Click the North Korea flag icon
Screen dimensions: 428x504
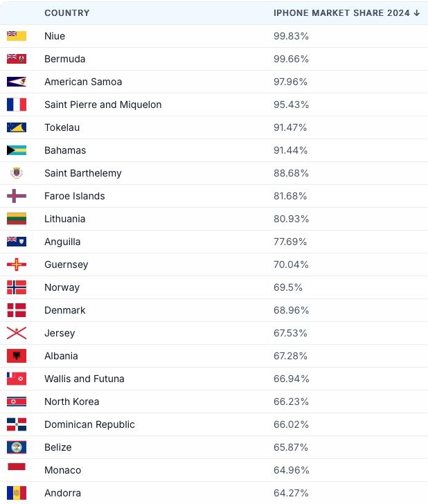coord(17,402)
